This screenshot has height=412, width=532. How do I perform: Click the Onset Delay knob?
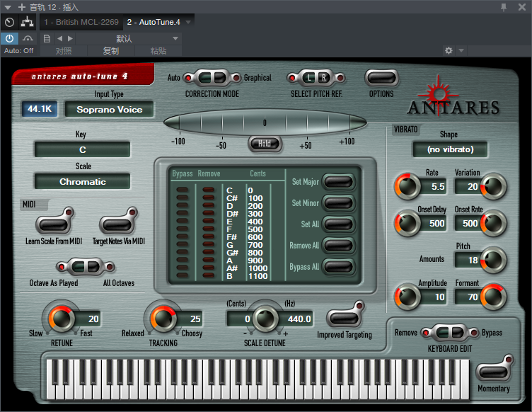[x=407, y=223]
